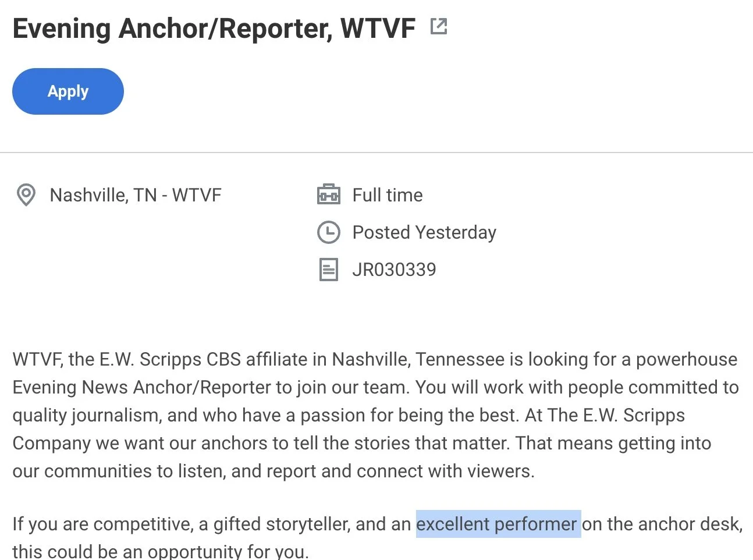Click the document icon beside JR030339

click(328, 270)
